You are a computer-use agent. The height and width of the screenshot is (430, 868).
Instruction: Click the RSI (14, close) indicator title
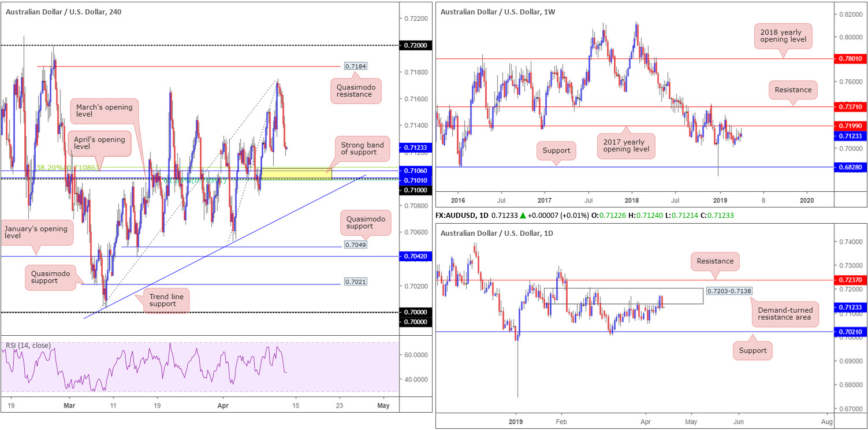point(29,346)
